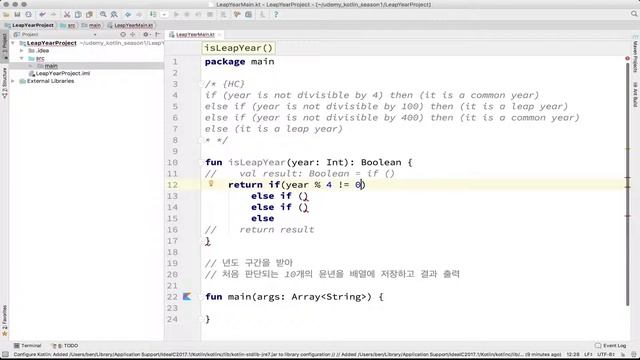
Task: Open the Event Log tool window
Action: 611,346
